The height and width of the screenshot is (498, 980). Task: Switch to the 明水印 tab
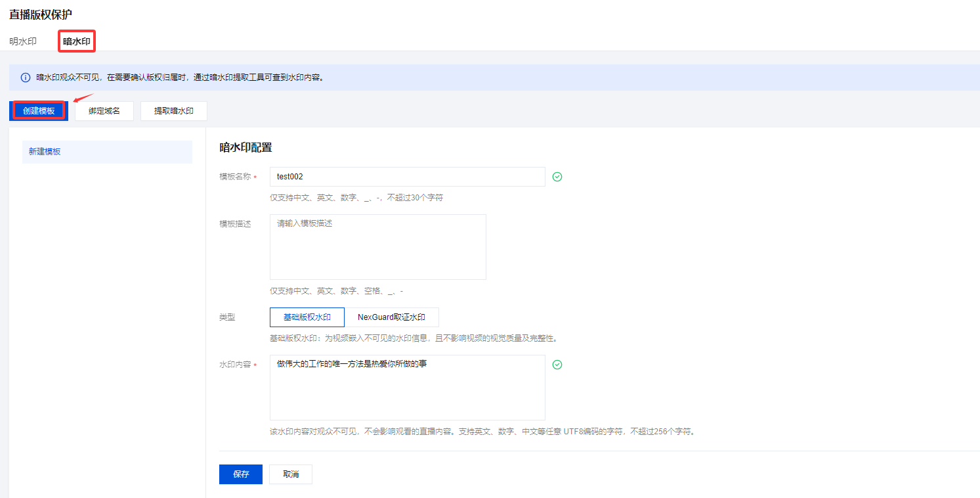click(23, 41)
